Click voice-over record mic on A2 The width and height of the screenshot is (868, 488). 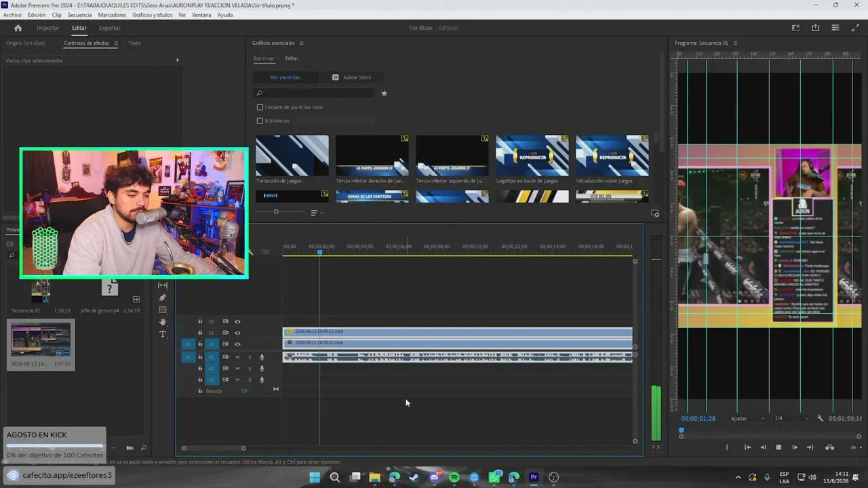tap(262, 369)
